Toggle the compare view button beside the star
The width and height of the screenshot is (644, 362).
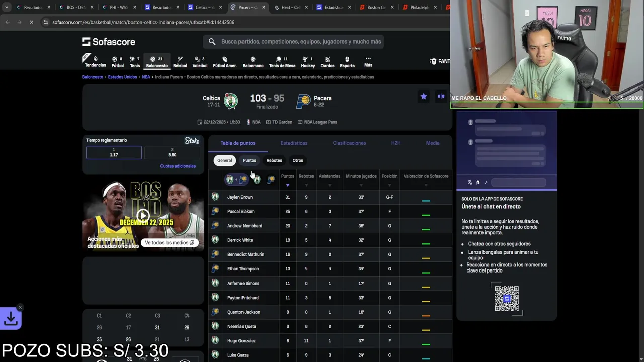441,96
